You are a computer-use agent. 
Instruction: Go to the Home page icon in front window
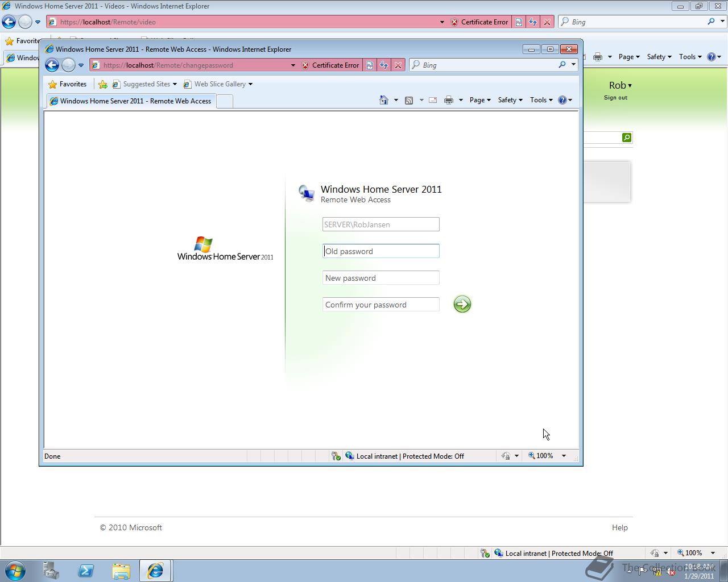point(384,100)
